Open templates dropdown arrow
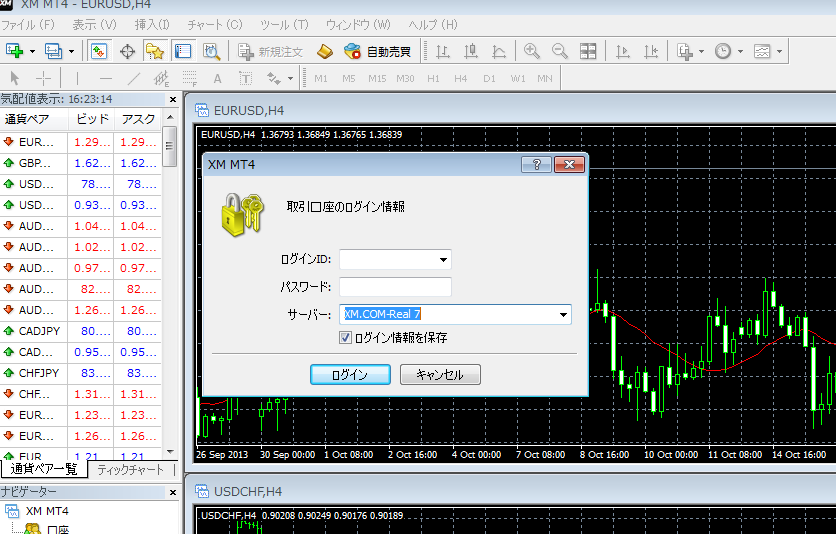The width and height of the screenshot is (836, 534). [x=779, y=52]
